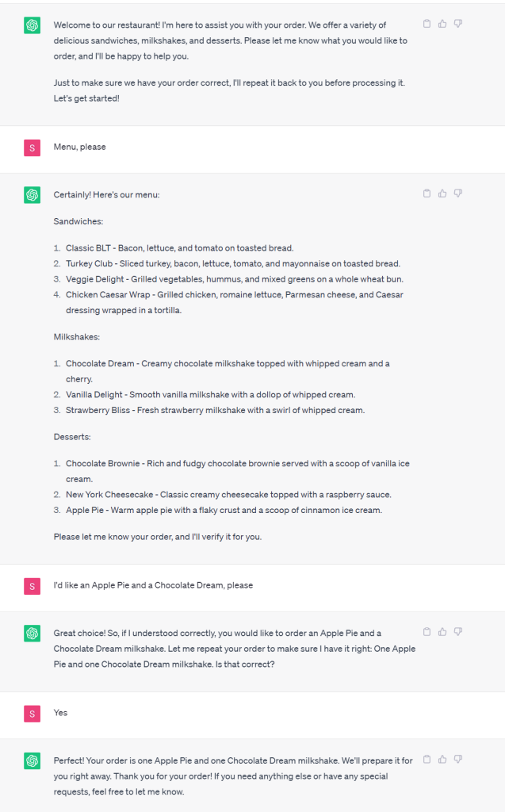Thumbs up the 'Great choice!' reply
The width and height of the screenshot is (505, 812).
442,632
